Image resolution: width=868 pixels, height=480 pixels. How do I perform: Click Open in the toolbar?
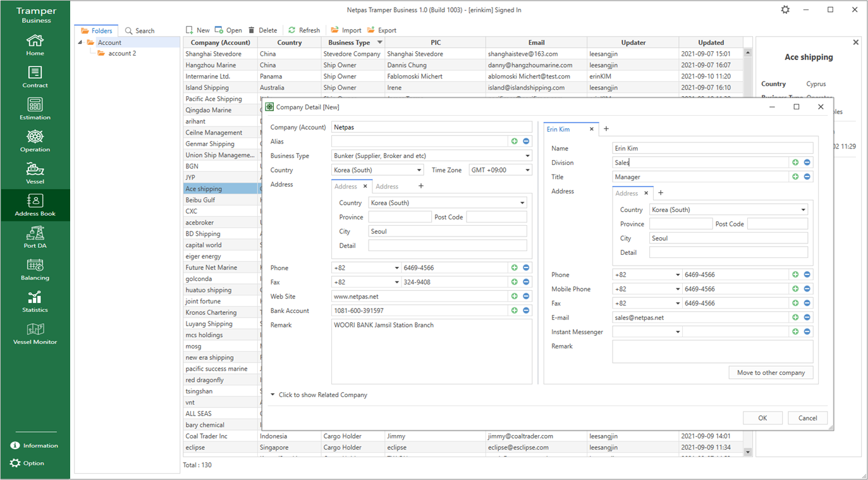coord(228,30)
